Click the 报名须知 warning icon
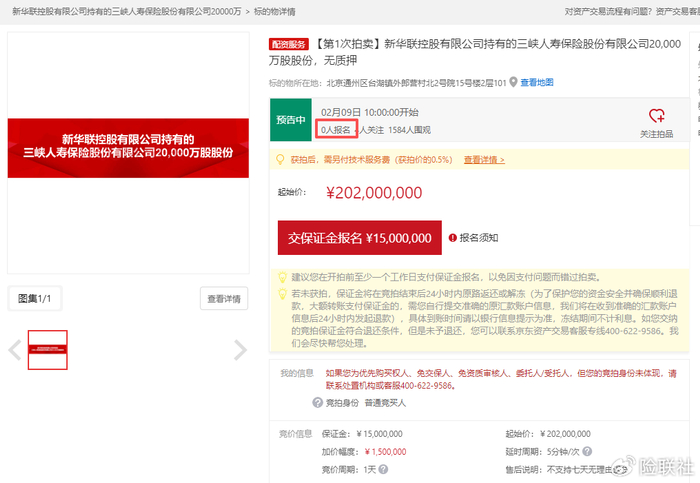The height and width of the screenshot is (483, 700). [452, 238]
